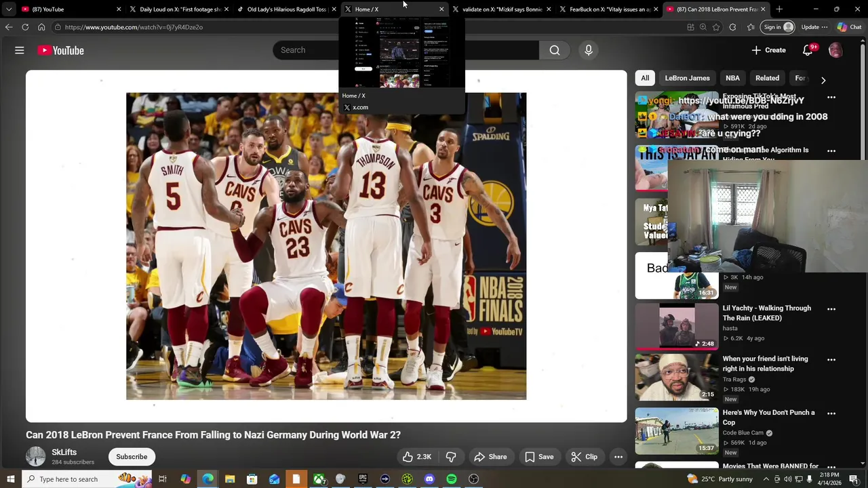Image resolution: width=868 pixels, height=488 pixels.
Task: Switch to Old Lady's Hilarious Ragdoll tab
Action: 287,9
